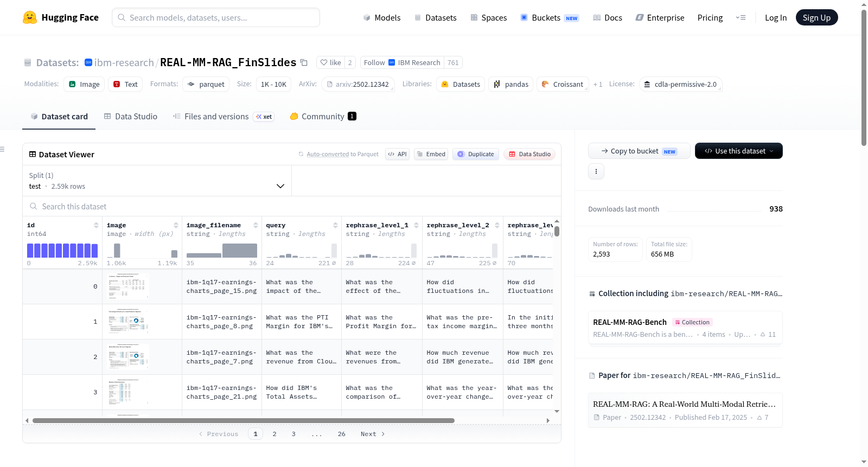
Task: Sort the image_filename column
Action: [256, 225]
